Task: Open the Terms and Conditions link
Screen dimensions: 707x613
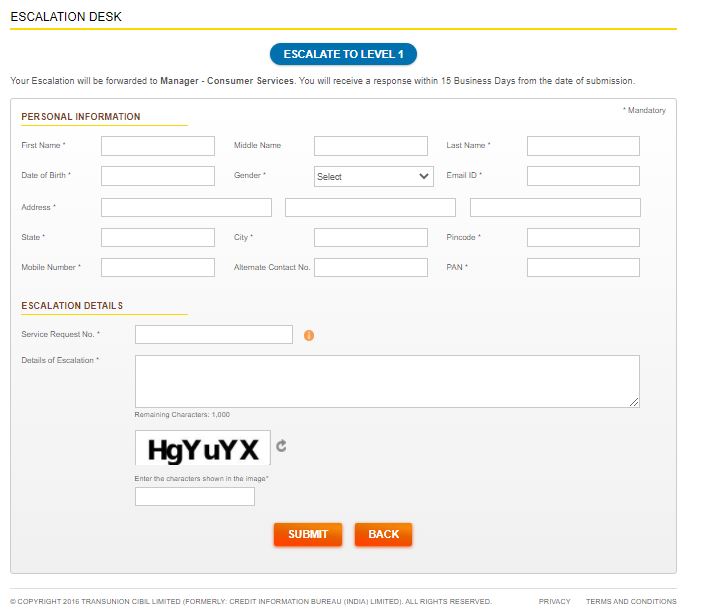Action: coord(630,601)
